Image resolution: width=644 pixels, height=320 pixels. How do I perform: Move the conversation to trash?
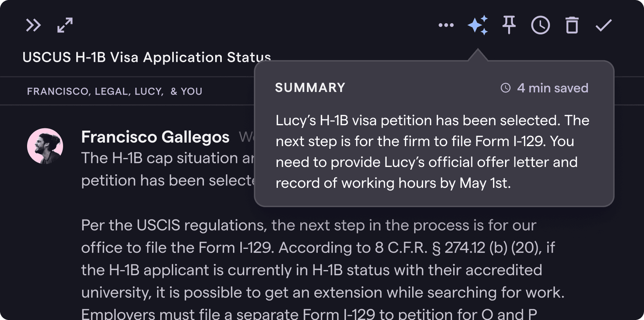click(x=572, y=25)
